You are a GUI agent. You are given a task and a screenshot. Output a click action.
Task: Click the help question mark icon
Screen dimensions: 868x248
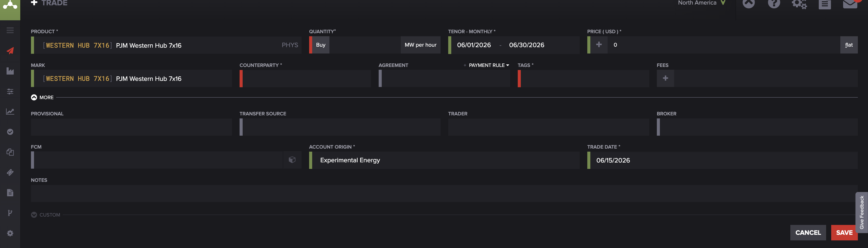774,3
